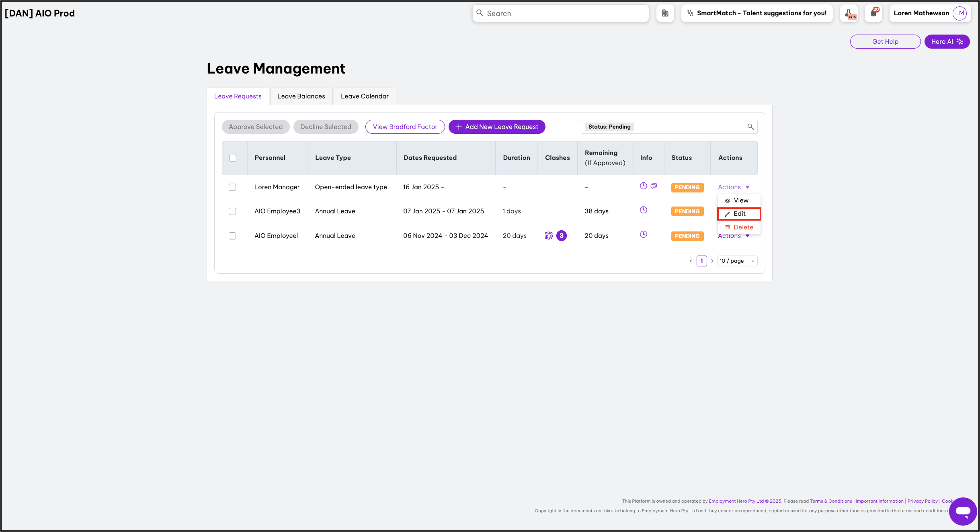Click the organisation building icon
Screen dimensions: 980x532
(x=665, y=13)
